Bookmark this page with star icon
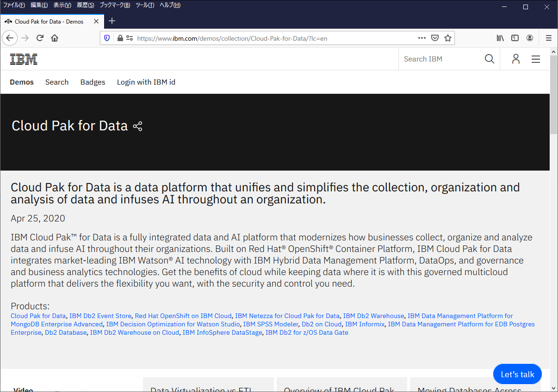Image resolution: width=558 pixels, height=392 pixels. point(447,38)
